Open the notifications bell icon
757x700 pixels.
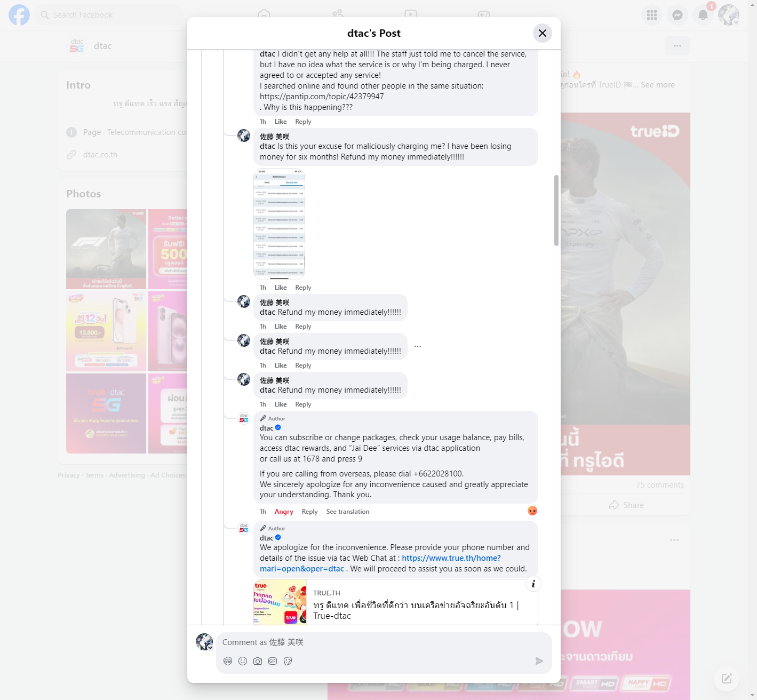pos(703,15)
